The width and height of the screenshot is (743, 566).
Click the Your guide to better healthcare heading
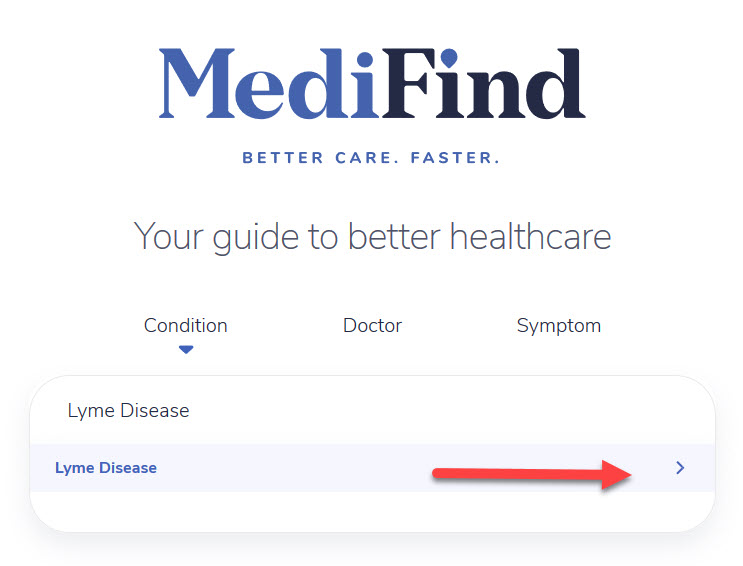(x=372, y=236)
